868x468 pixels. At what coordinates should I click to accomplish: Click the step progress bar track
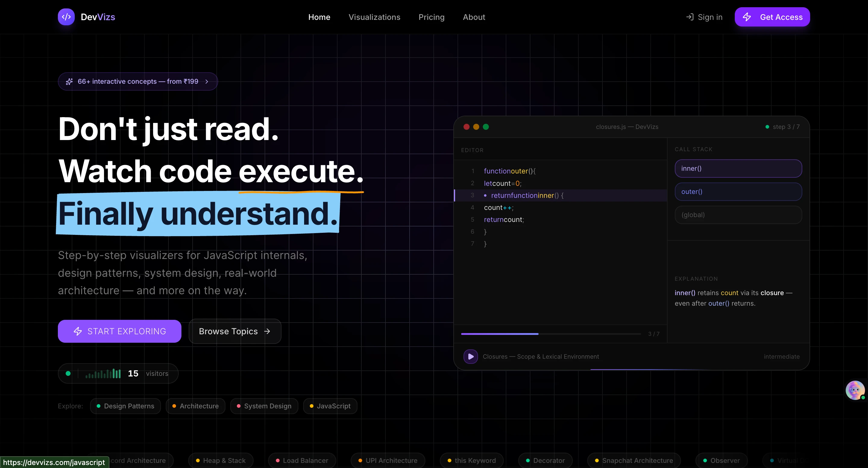coord(551,334)
